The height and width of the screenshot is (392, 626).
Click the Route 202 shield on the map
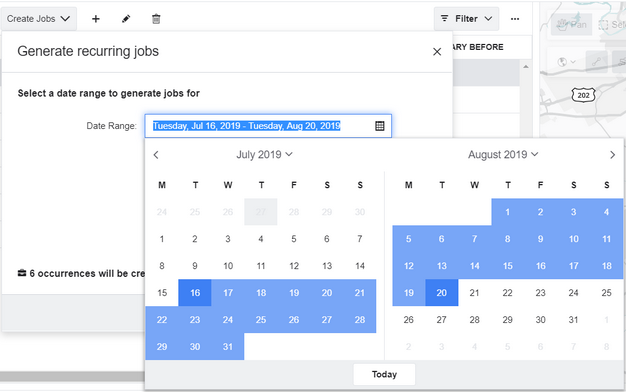point(583,95)
